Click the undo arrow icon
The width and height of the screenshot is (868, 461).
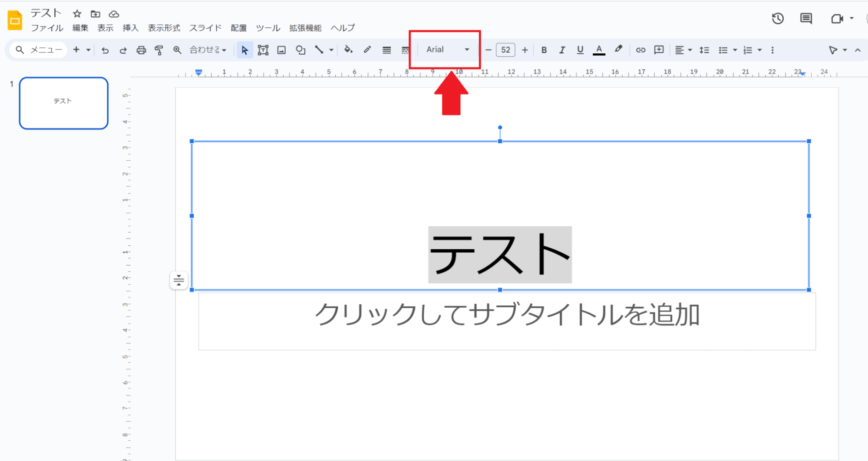click(105, 50)
